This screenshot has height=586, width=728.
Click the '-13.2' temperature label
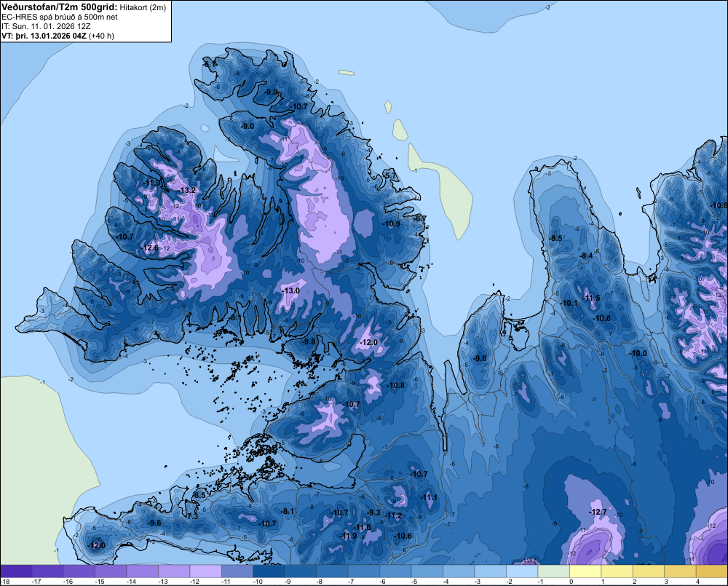(x=187, y=191)
